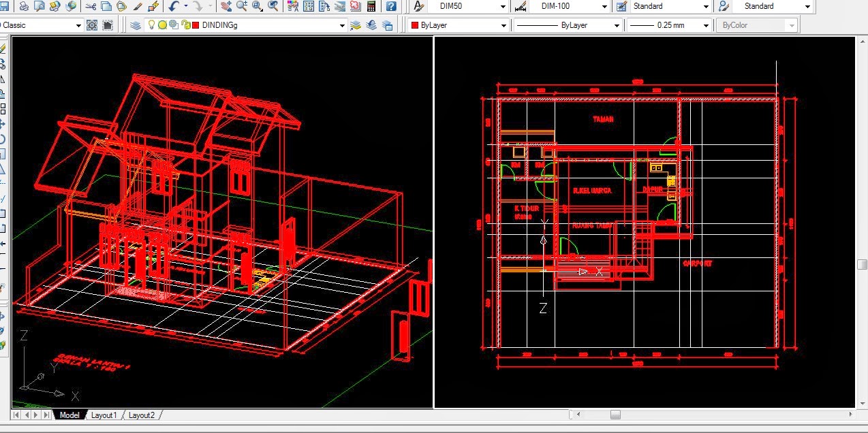Click the previous-tab navigation arrow
This screenshot has height=433, width=868.
(x=27, y=415)
